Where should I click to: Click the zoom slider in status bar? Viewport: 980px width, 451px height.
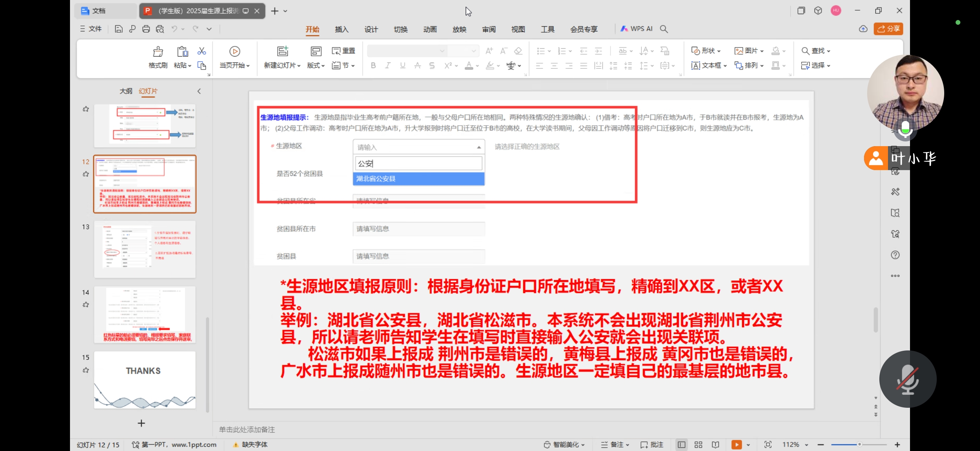[x=859, y=444]
